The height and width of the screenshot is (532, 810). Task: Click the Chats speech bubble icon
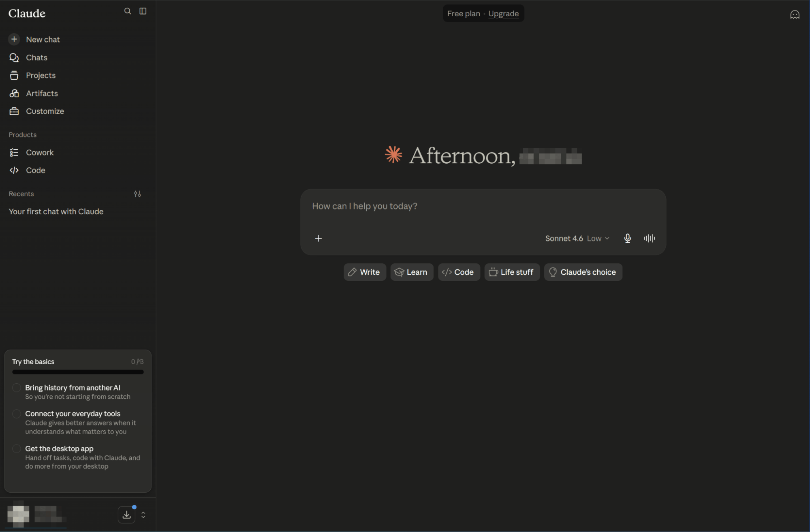(x=14, y=58)
